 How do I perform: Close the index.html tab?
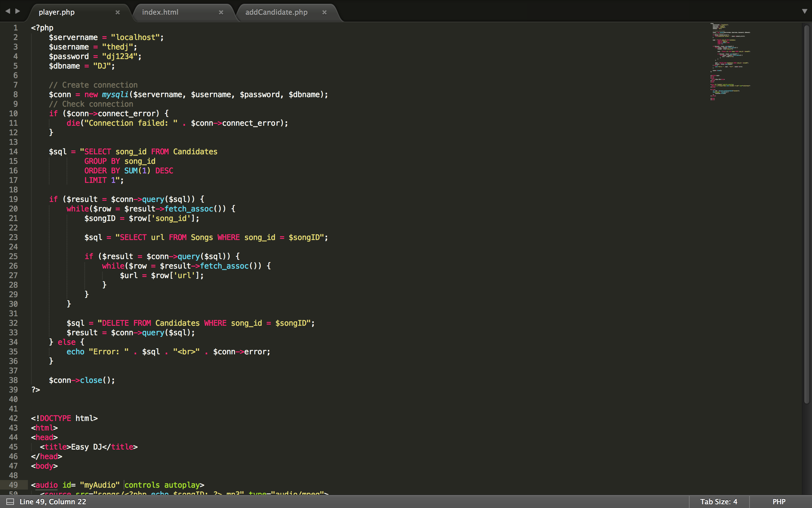pyautogui.click(x=221, y=12)
